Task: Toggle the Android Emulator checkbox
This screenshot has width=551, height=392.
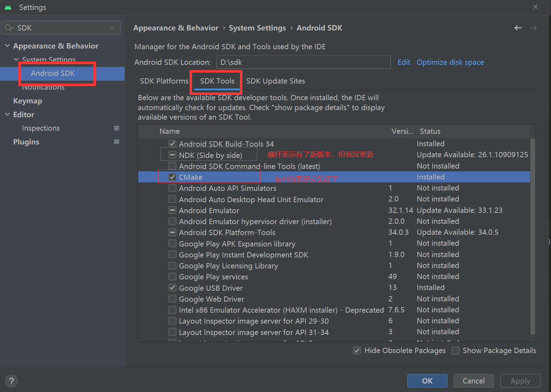Action: pos(172,210)
